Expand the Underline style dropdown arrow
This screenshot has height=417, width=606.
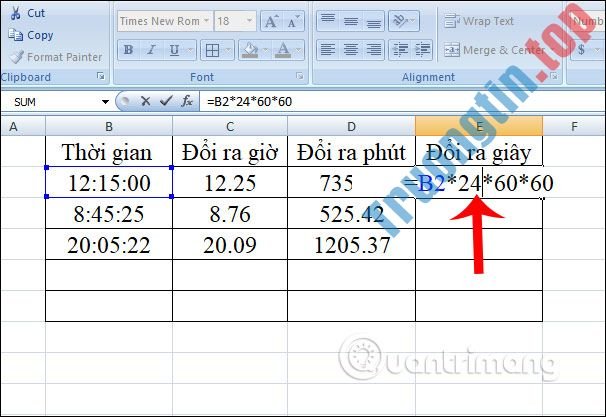tap(191, 50)
